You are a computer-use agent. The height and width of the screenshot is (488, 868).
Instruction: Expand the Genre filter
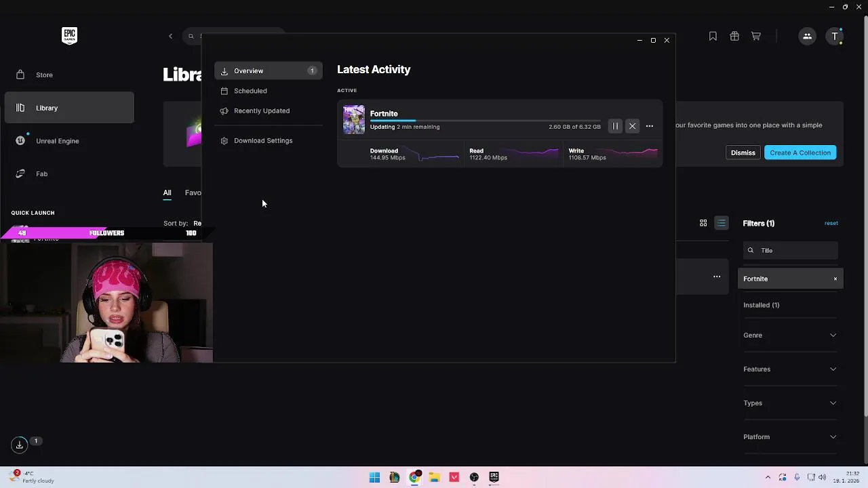790,335
